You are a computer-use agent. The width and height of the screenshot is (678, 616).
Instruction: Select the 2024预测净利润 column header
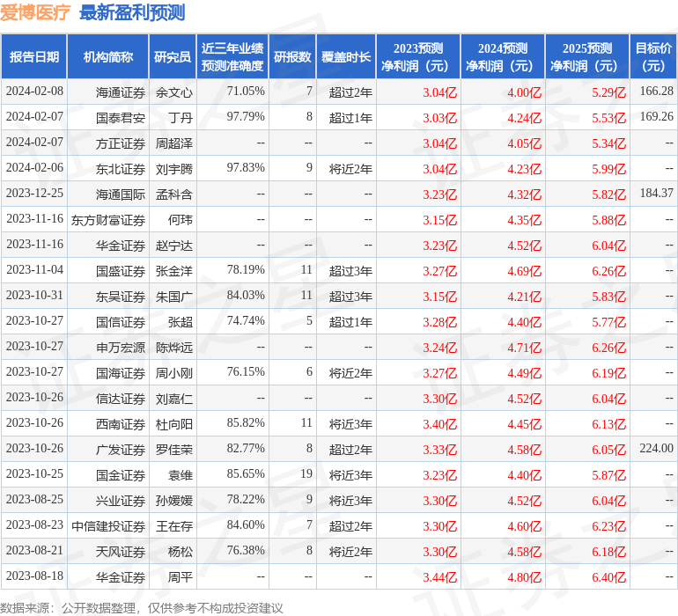coord(503,56)
